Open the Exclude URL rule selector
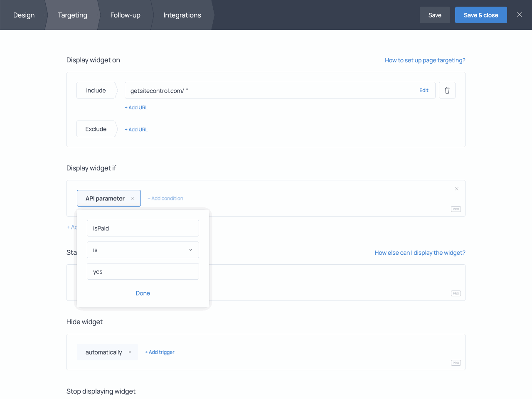The image size is (532, 399). (x=95, y=129)
